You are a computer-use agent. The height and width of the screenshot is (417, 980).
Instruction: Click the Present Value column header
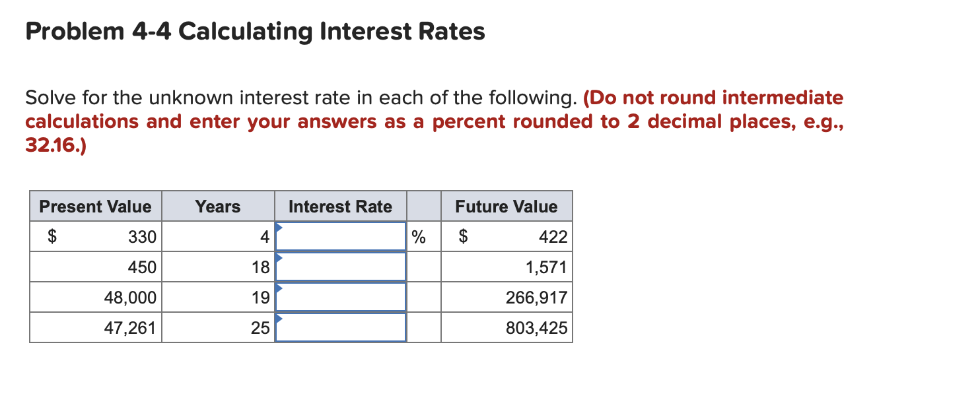[x=95, y=207]
